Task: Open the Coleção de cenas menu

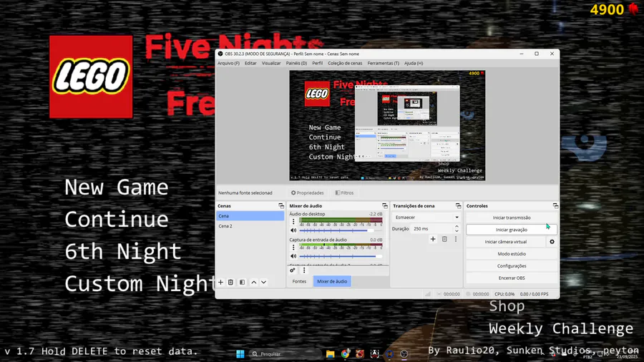Action: click(x=345, y=63)
